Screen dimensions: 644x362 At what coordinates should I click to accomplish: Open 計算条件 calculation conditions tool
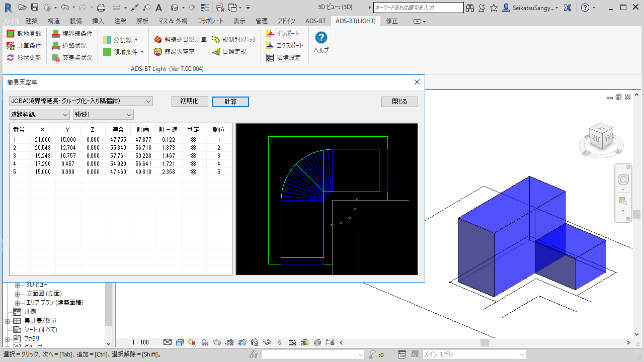coord(24,46)
